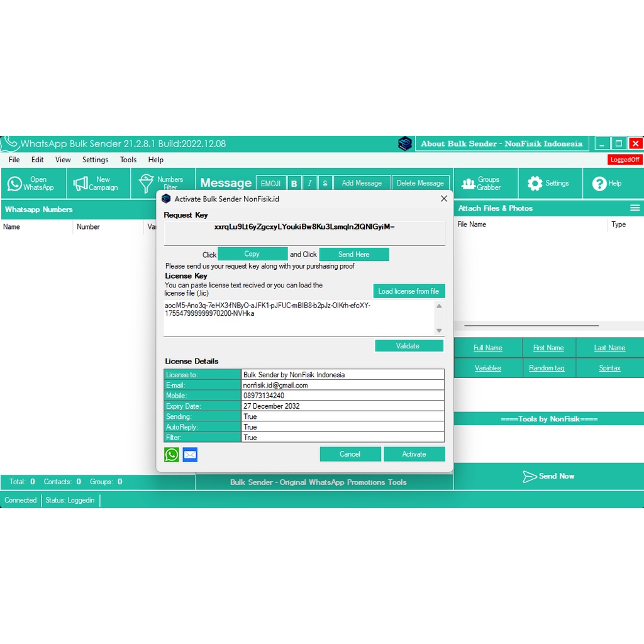Select the 'nonfisik.id@gmail.com' email value

343,386
